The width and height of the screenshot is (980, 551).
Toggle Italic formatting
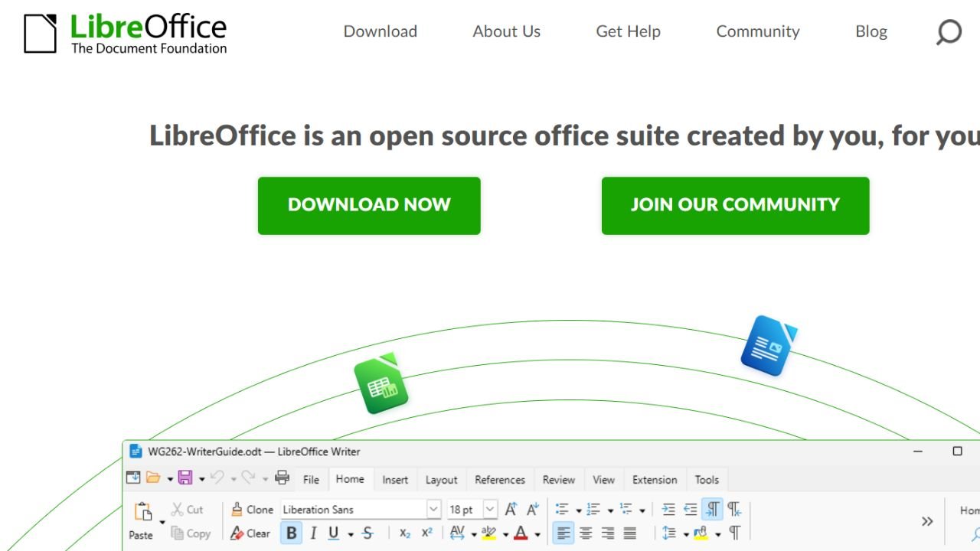coord(313,533)
